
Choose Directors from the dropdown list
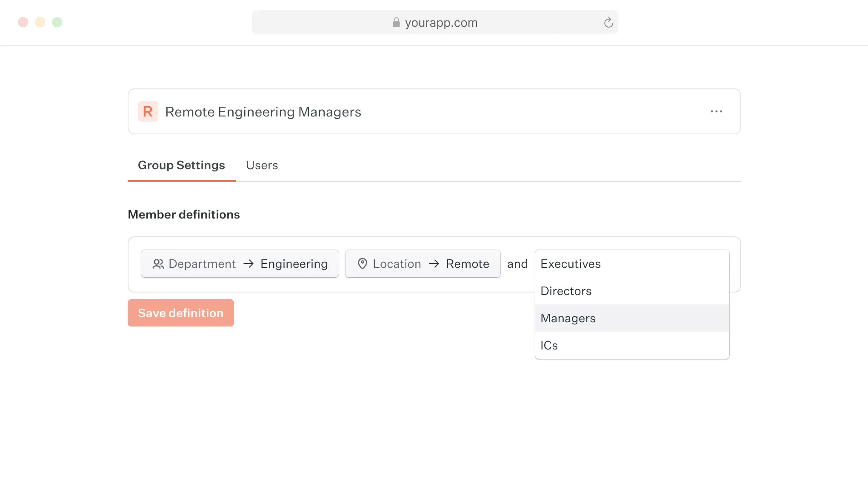coord(632,291)
